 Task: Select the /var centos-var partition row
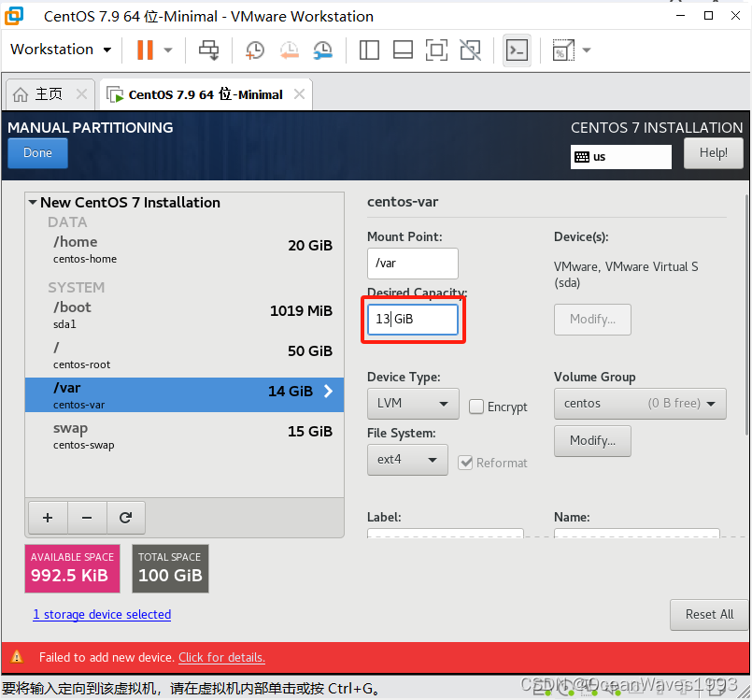pos(185,394)
